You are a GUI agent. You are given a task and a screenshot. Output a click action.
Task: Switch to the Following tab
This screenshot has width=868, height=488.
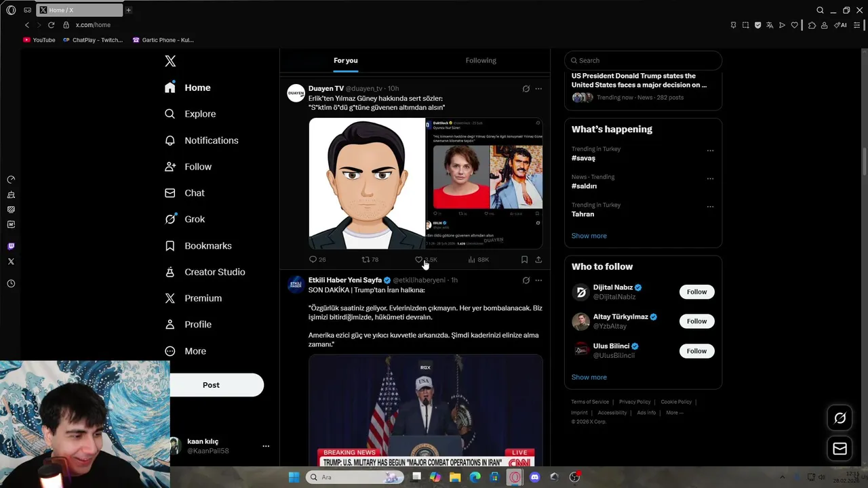[x=481, y=60]
